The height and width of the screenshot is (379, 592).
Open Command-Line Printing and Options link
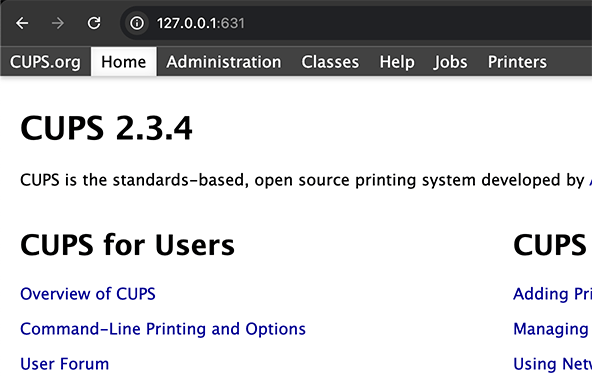163,329
